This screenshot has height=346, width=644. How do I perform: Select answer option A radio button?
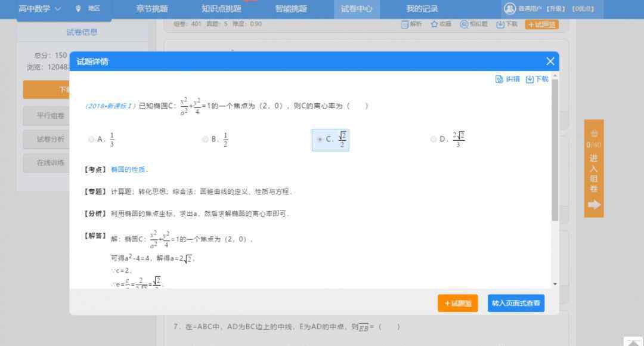point(91,140)
